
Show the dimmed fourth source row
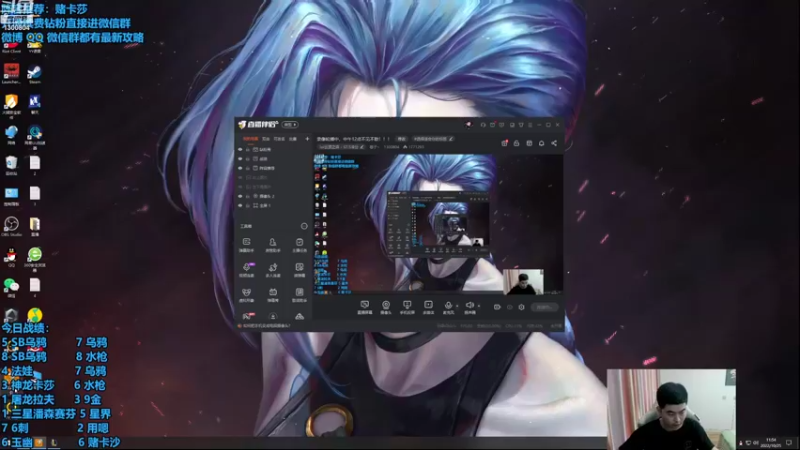(x=240, y=178)
